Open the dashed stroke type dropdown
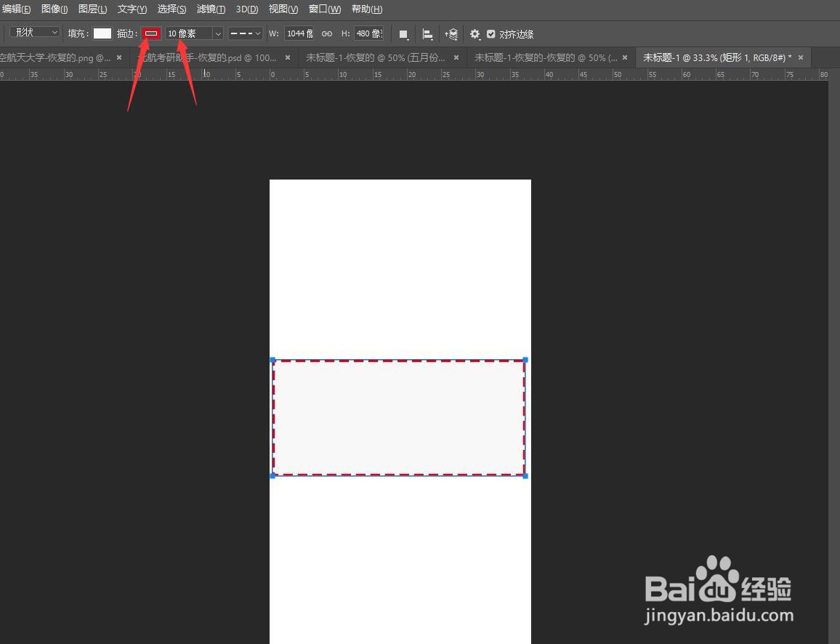Screen dimensions: 840x644 click(x=245, y=33)
